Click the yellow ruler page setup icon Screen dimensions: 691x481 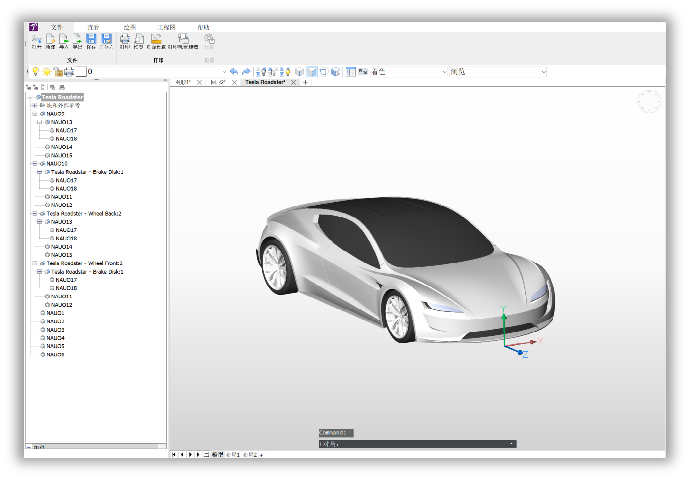(156, 39)
